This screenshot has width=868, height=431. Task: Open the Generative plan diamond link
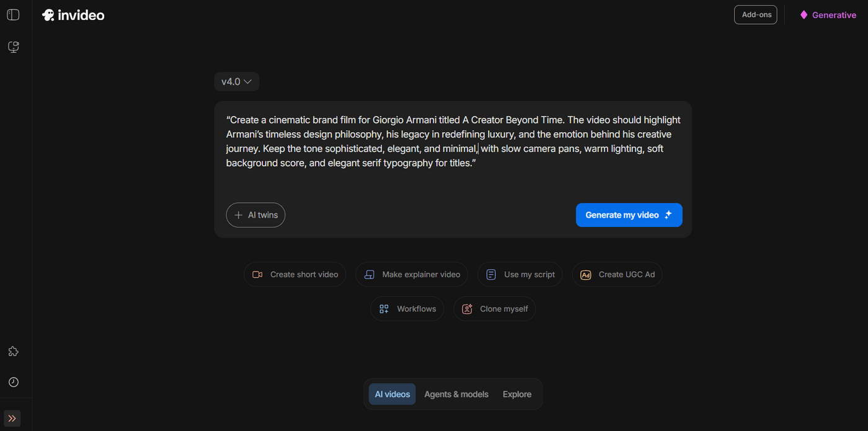(828, 15)
